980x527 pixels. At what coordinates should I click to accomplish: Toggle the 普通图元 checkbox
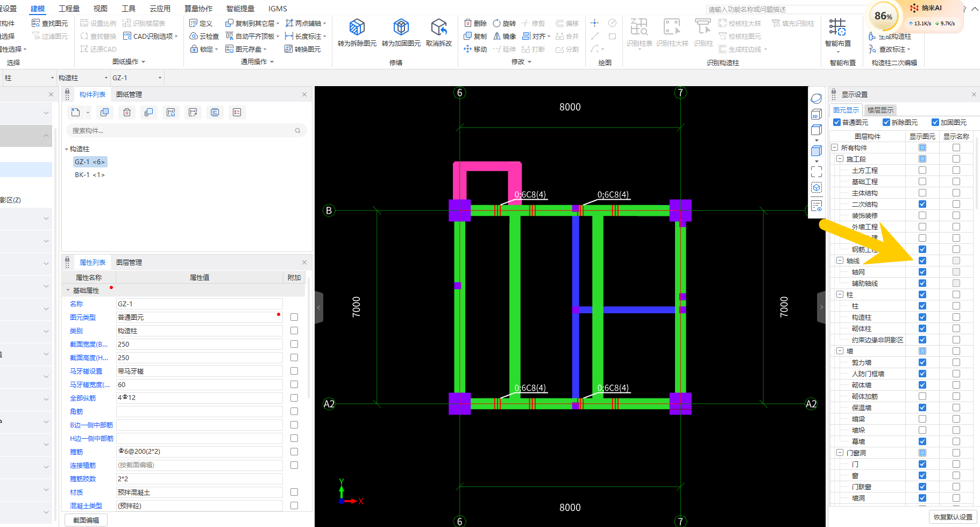point(837,122)
